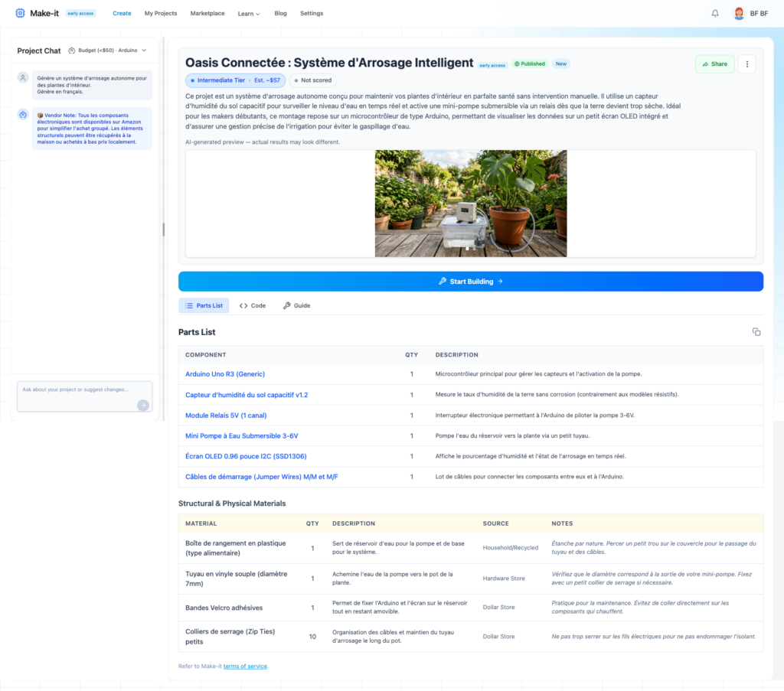The width and height of the screenshot is (784, 691).
Task: Open the three-dot project options menu
Action: pos(747,64)
